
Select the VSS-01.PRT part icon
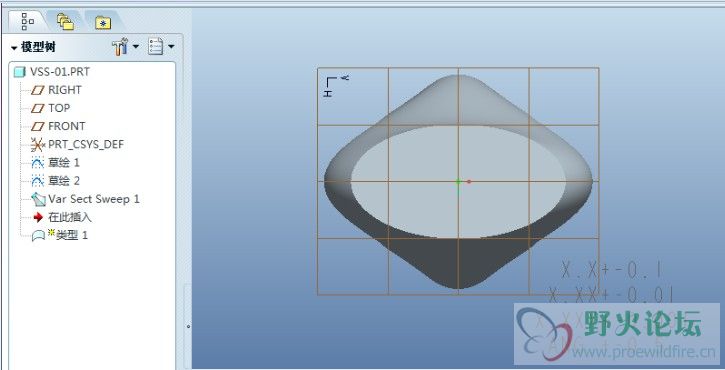coord(19,72)
